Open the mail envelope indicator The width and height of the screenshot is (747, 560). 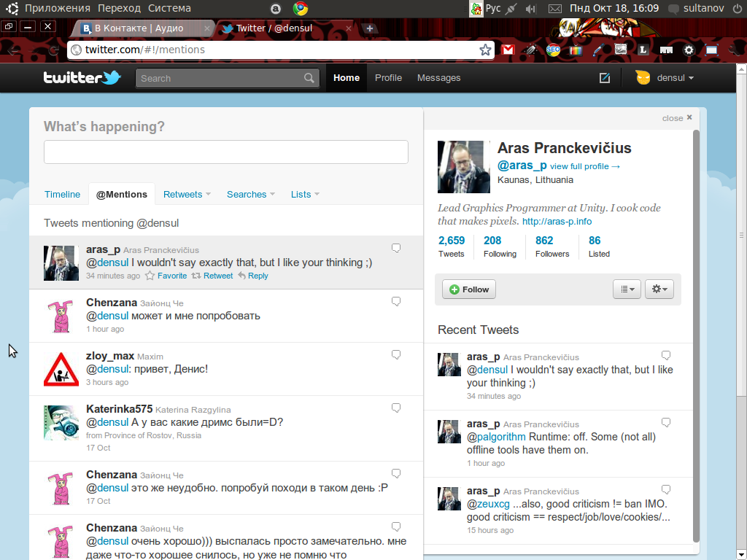tap(554, 9)
